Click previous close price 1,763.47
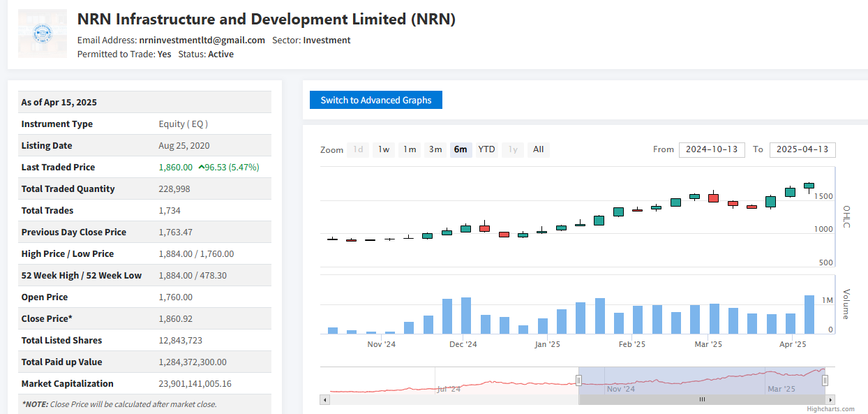The image size is (868, 414). click(176, 232)
